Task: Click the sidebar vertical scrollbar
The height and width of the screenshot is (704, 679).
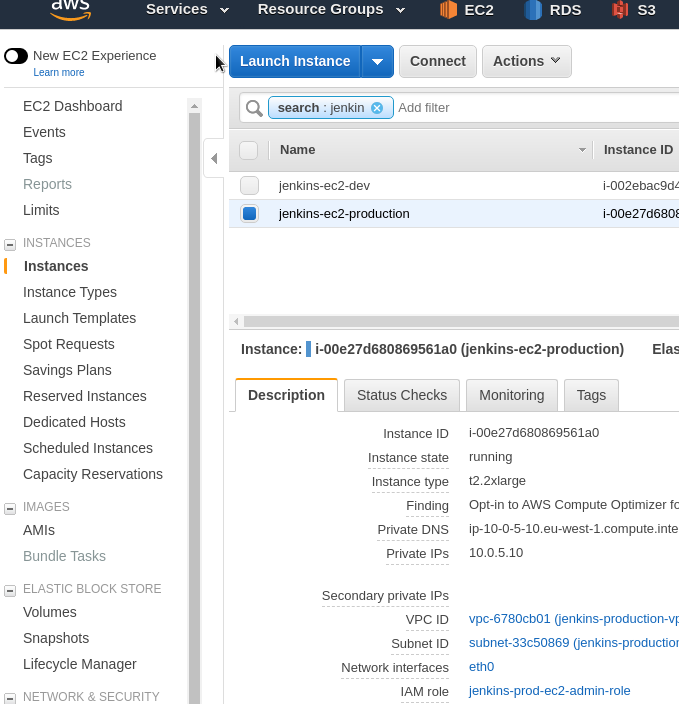Action: 194,409
